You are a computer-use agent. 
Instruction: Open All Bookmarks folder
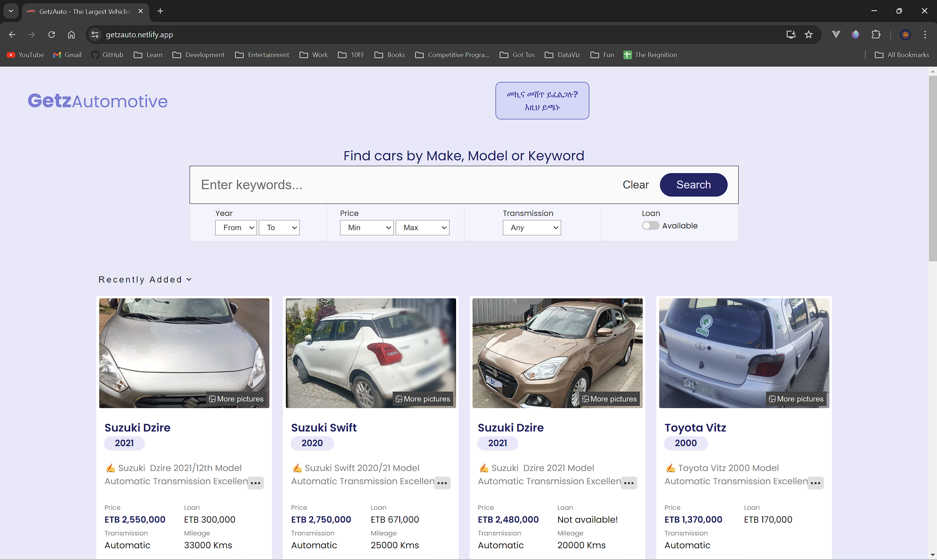click(x=902, y=55)
